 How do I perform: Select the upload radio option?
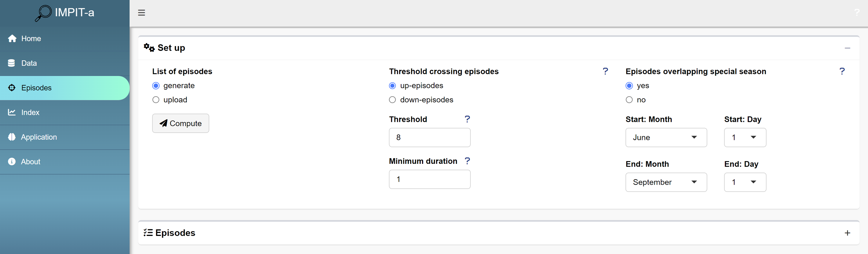156,100
